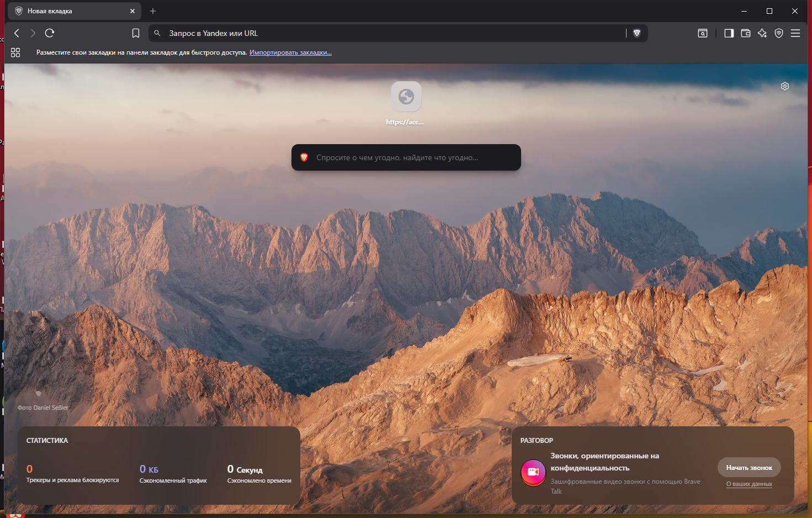Click the "РАЗГОВОР" card heading
The image size is (812, 518).
tap(537, 441)
